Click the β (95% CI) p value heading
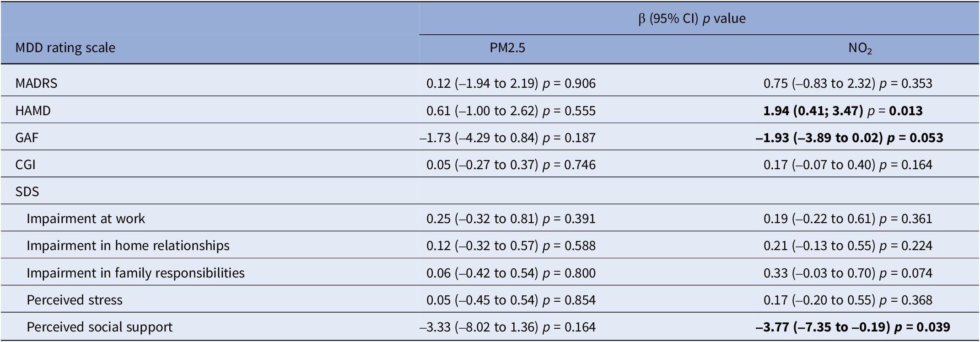This screenshot has height=342, width=980. pos(692,18)
